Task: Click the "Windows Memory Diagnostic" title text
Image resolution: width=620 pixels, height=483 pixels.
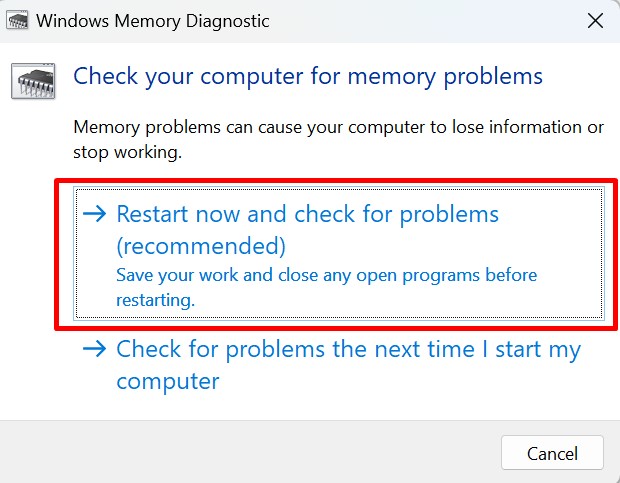Action: (x=153, y=20)
